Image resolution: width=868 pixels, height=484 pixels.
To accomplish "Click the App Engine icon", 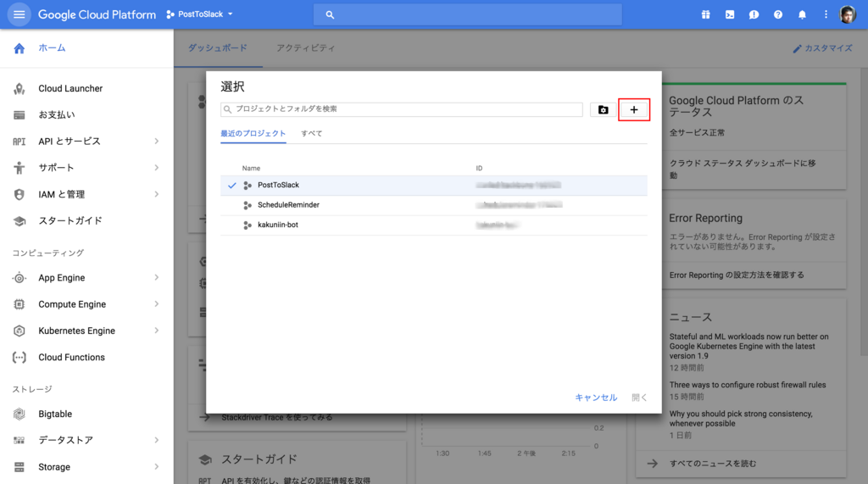I will click(x=19, y=278).
